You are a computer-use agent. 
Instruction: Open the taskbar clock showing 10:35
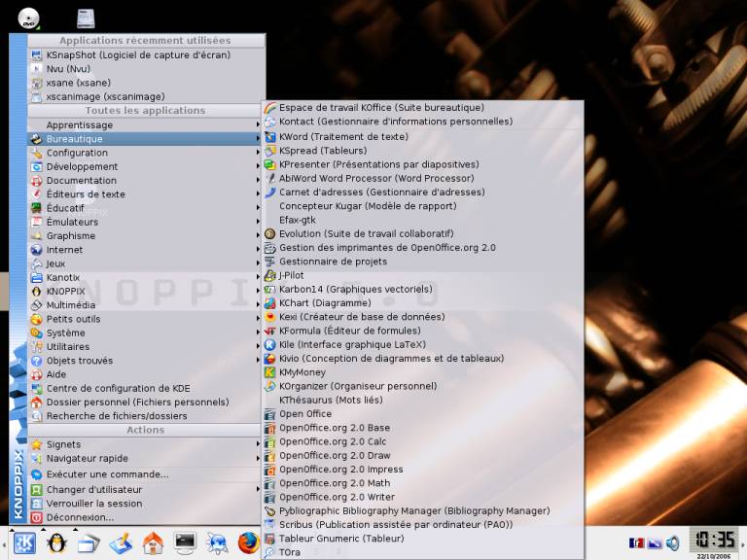(715, 540)
